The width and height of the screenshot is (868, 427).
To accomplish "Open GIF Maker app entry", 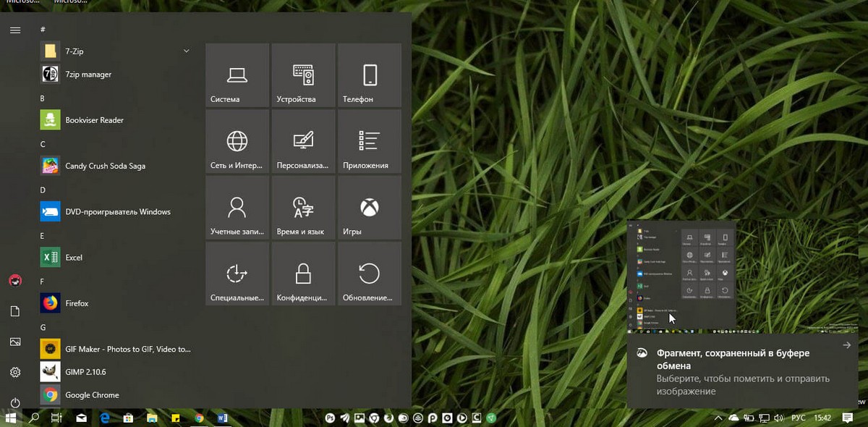I will [116, 349].
